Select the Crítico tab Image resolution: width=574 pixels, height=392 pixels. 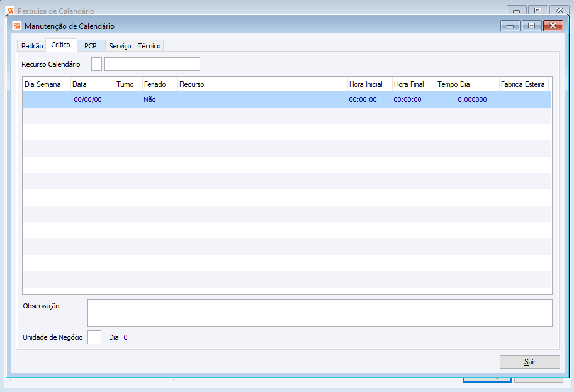pyautogui.click(x=61, y=45)
